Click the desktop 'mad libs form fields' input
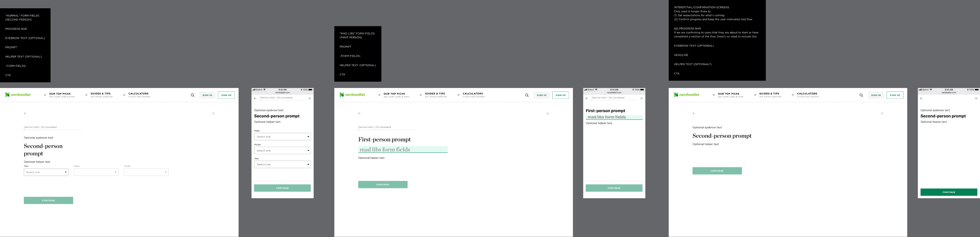 [x=403, y=150]
